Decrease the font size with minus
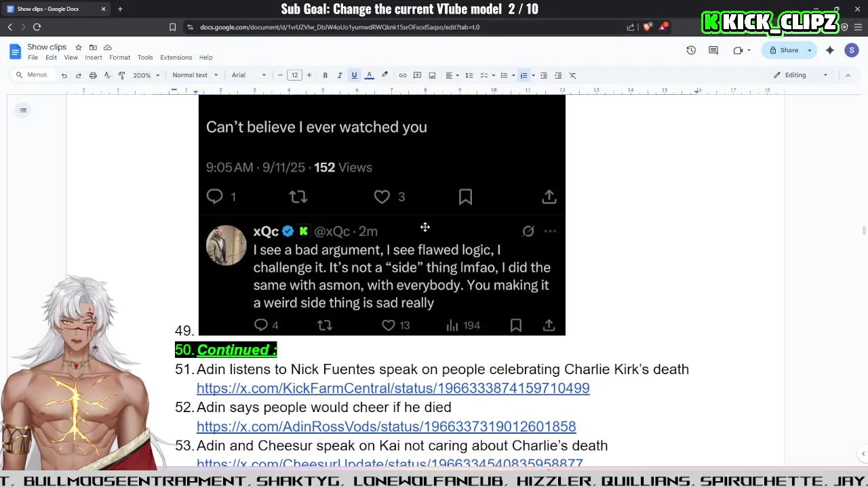The width and height of the screenshot is (868, 488). [x=280, y=75]
